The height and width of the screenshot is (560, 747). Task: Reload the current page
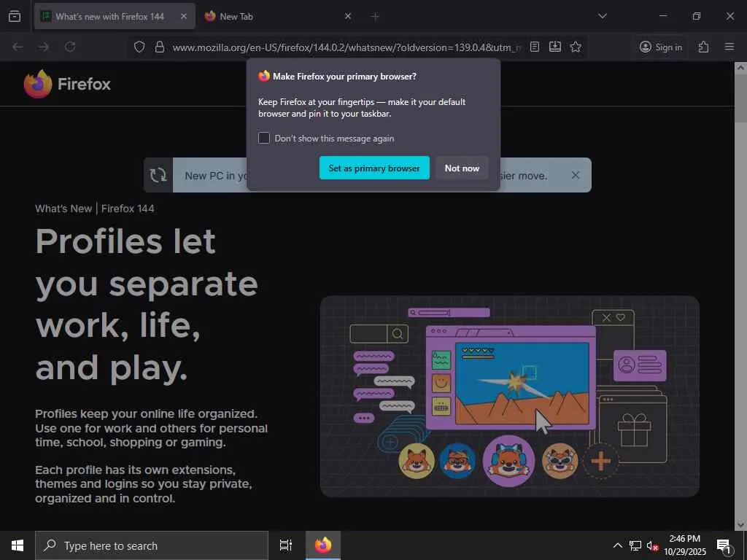[70, 47]
